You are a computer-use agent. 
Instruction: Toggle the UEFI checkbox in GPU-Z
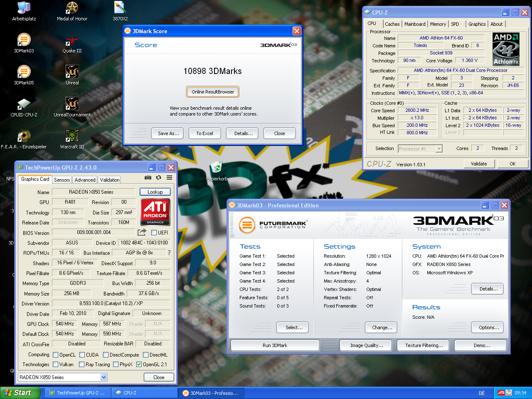(x=154, y=233)
